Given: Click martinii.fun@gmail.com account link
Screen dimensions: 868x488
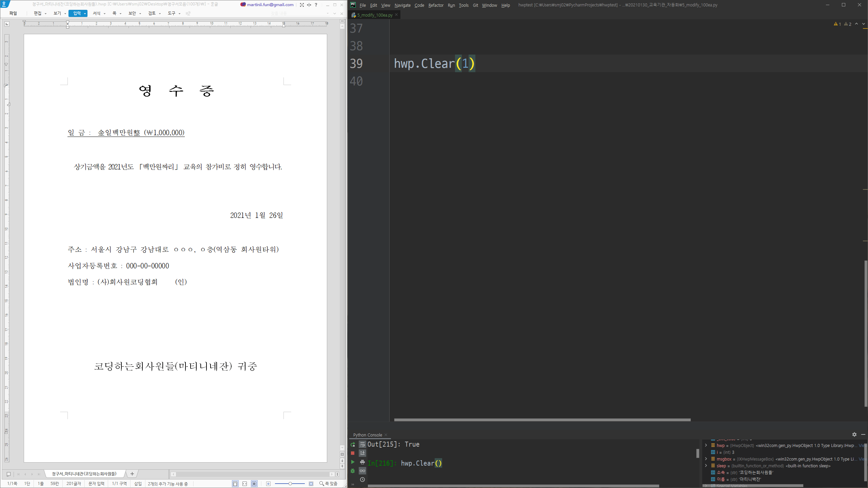Looking at the screenshot, I should [x=270, y=5].
